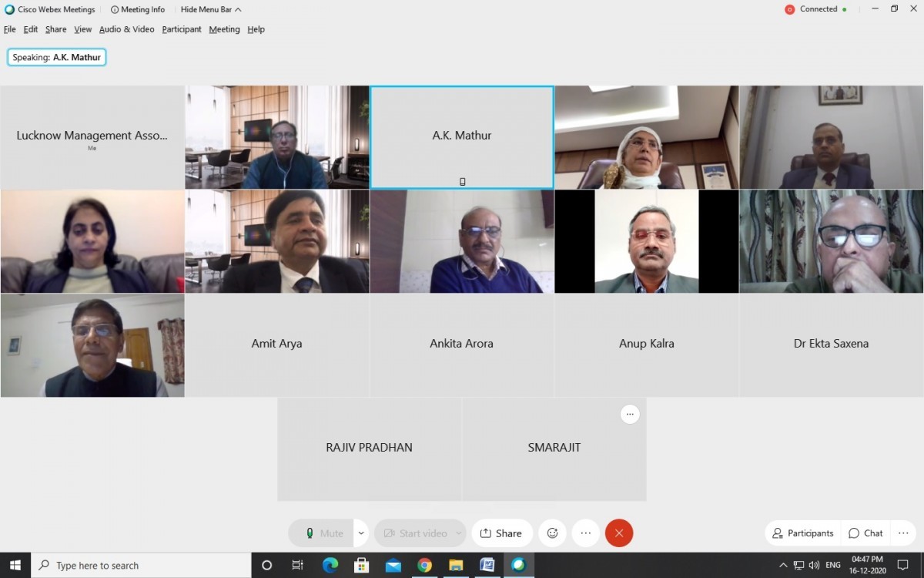This screenshot has height=578, width=924.
Task: Select the RAJIV PRADHAN participant tile
Action: [370, 449]
